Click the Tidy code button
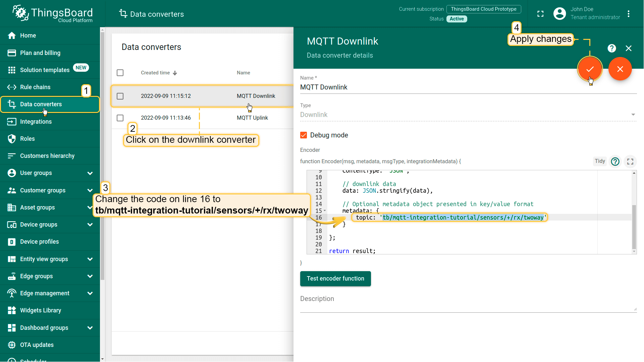 [x=600, y=161]
